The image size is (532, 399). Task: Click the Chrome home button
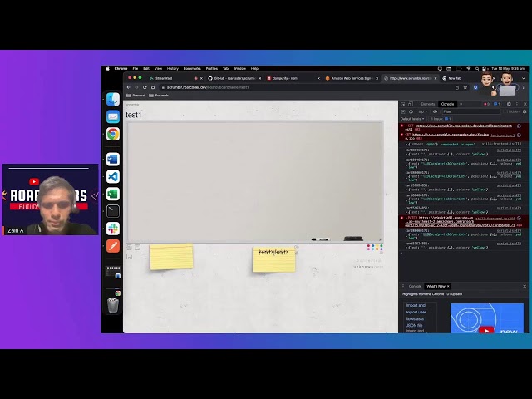coord(153,87)
